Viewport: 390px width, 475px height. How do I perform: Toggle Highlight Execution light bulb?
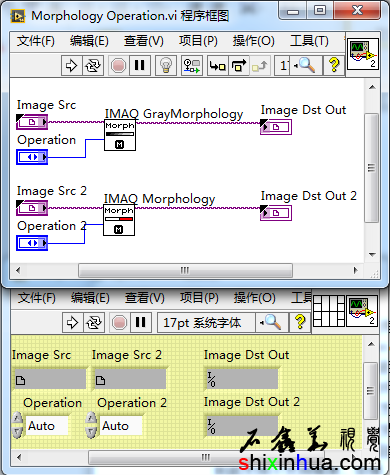click(x=166, y=65)
